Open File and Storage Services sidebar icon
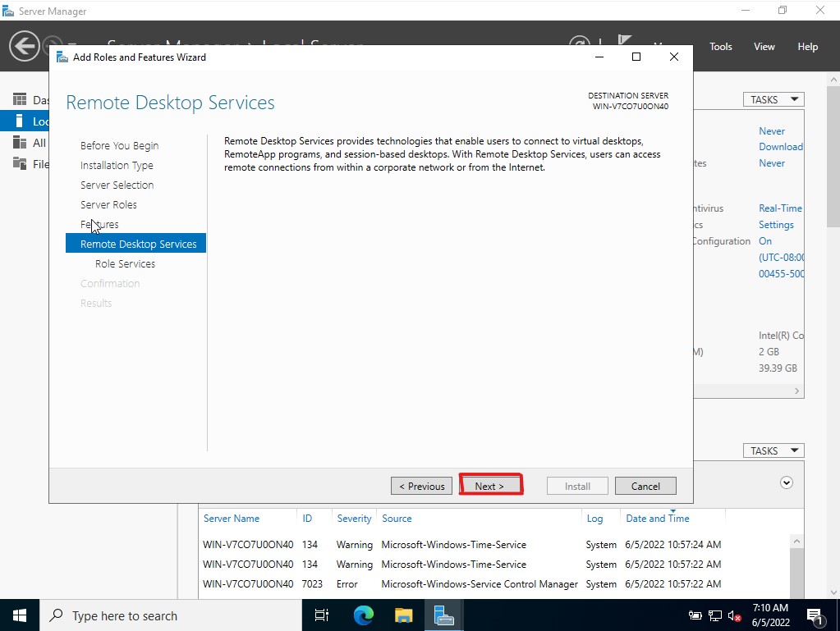Screen dimensions: 840x631 pos(19,164)
